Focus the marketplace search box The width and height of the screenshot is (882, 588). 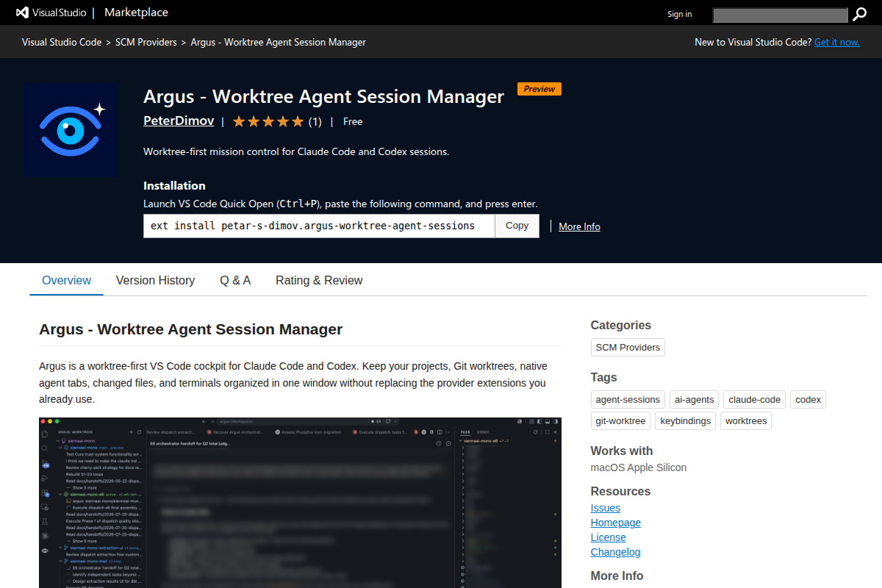pyautogui.click(x=781, y=14)
